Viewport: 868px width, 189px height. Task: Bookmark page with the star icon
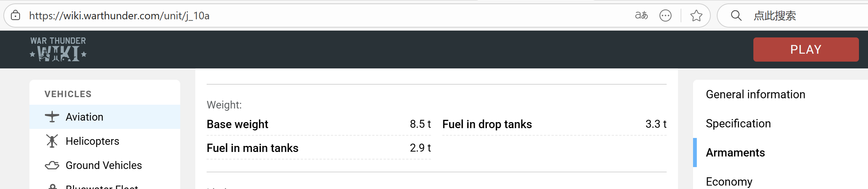click(696, 15)
